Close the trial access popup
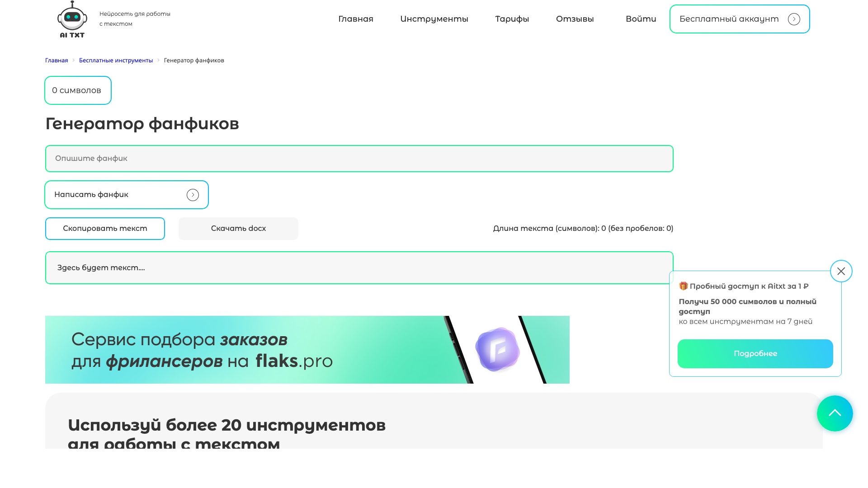Viewport: 868px width, 488px height. [x=841, y=271]
